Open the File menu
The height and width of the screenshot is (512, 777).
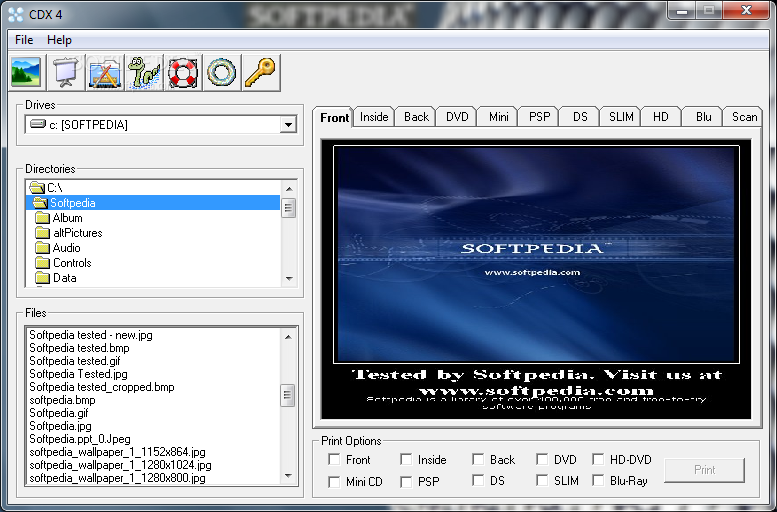coord(24,40)
